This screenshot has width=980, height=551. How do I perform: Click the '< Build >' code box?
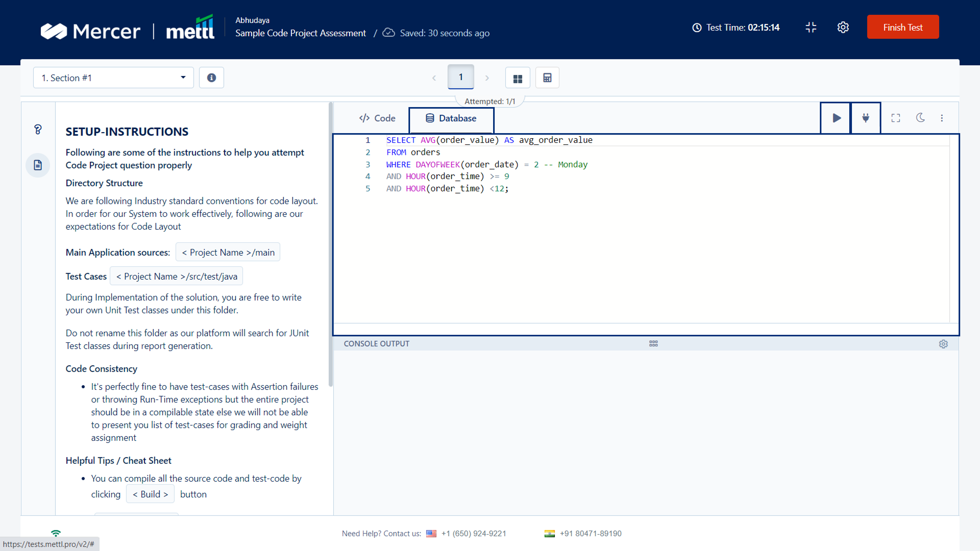(150, 494)
